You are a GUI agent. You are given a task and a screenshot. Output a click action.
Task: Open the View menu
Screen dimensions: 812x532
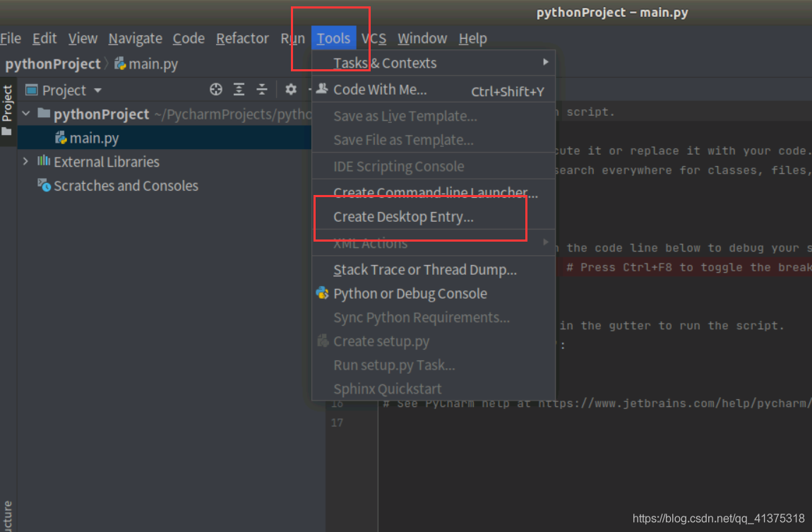(83, 38)
